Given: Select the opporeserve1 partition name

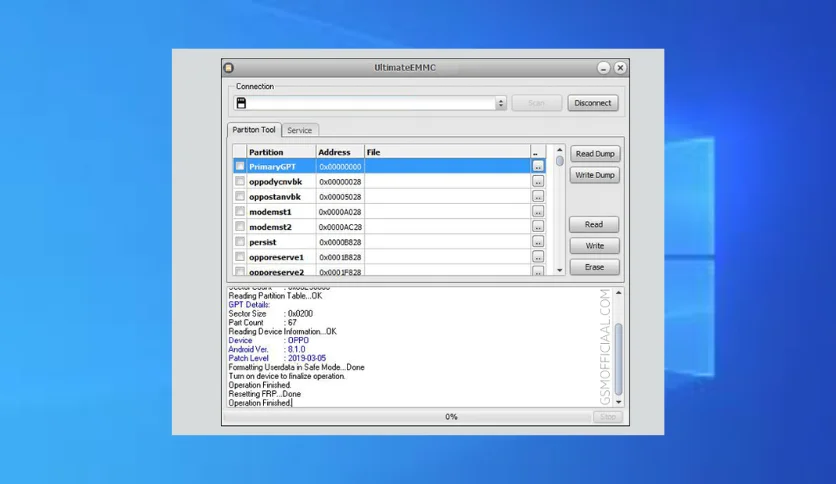Looking at the screenshot, I should click(276, 257).
